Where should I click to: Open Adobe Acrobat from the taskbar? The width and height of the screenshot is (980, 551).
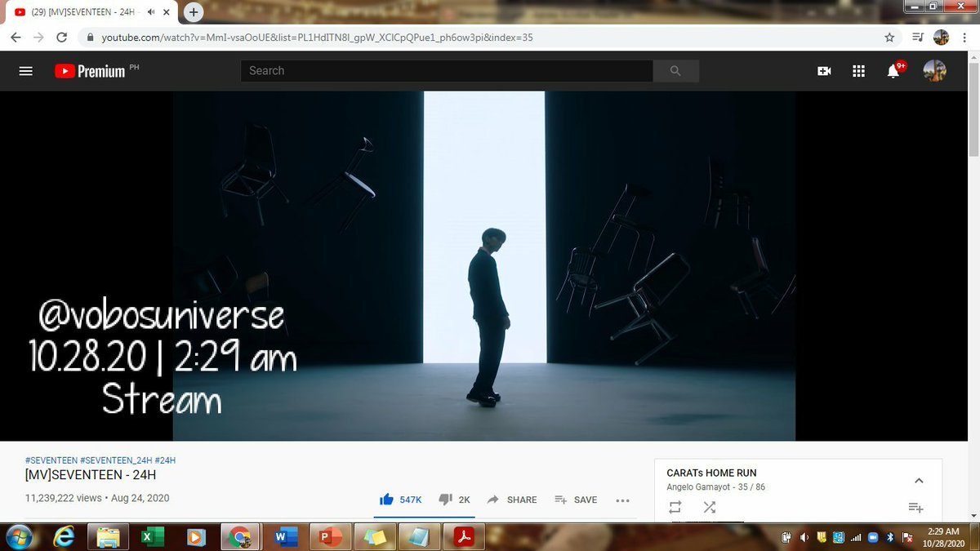coord(462,537)
